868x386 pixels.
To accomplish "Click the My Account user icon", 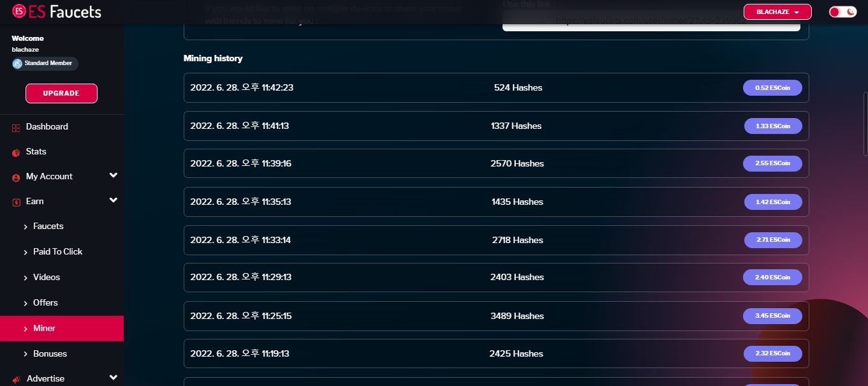I will (x=16, y=177).
